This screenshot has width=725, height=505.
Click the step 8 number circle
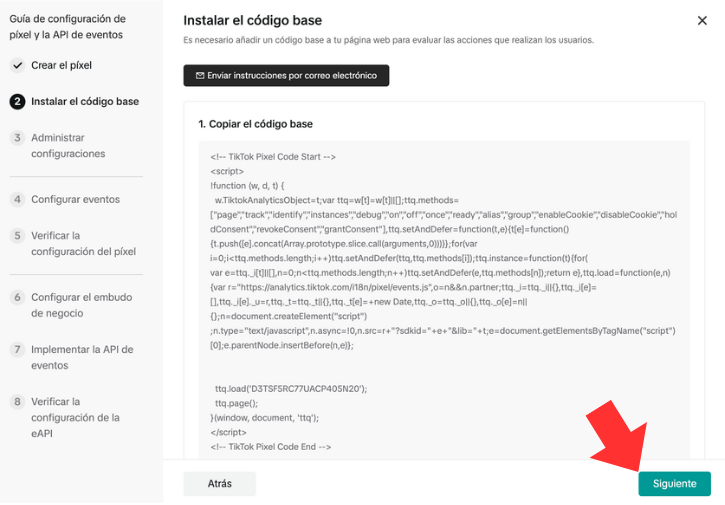[17, 402]
